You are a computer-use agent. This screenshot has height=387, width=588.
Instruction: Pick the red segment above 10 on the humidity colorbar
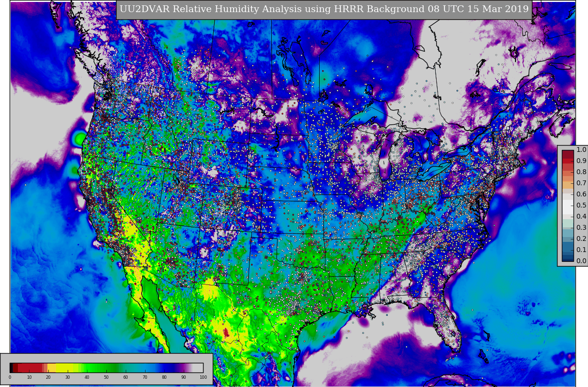[30, 368]
